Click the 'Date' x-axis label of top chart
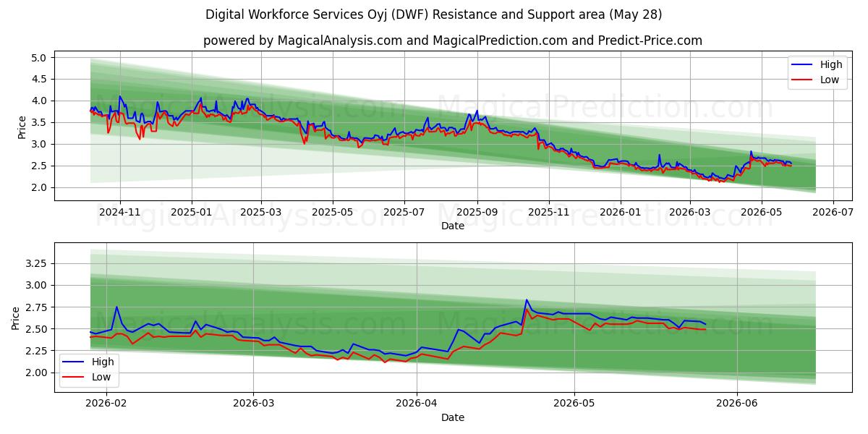868x434 pixels. point(453,226)
